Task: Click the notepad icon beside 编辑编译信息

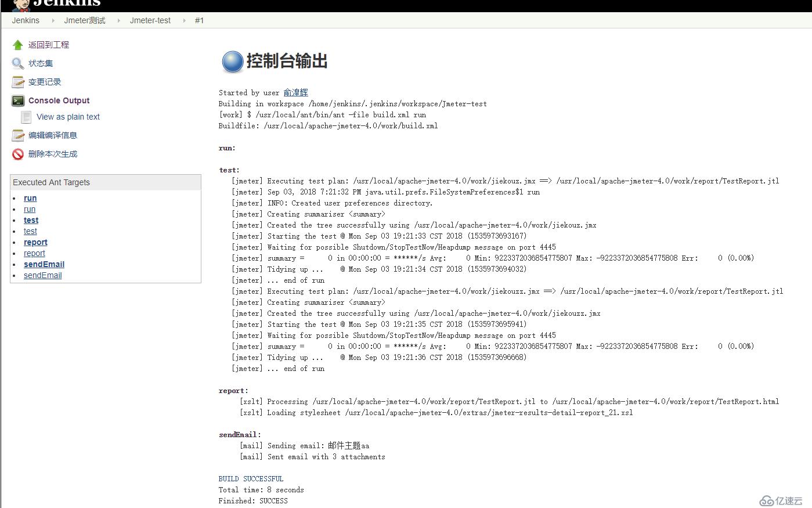Action: coord(18,135)
